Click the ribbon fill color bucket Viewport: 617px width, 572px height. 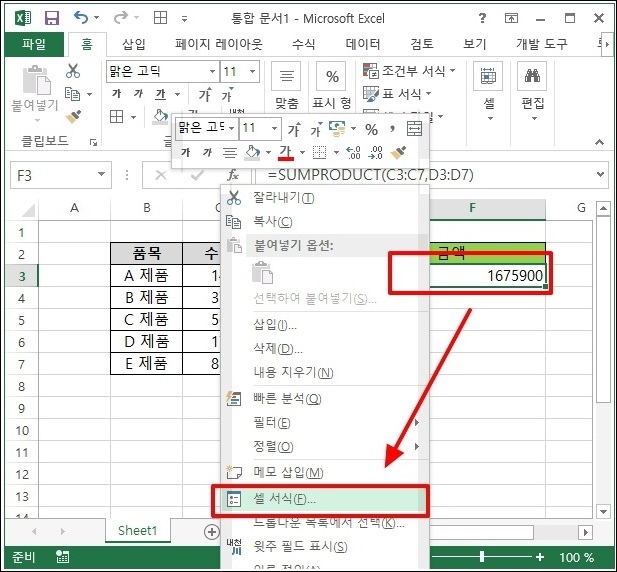click(160, 117)
